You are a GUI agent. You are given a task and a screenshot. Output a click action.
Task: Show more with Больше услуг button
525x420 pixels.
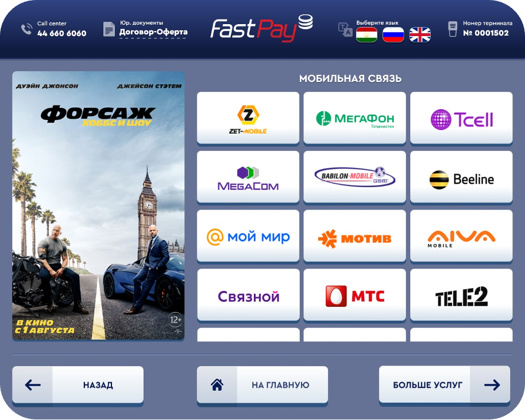tap(445, 384)
